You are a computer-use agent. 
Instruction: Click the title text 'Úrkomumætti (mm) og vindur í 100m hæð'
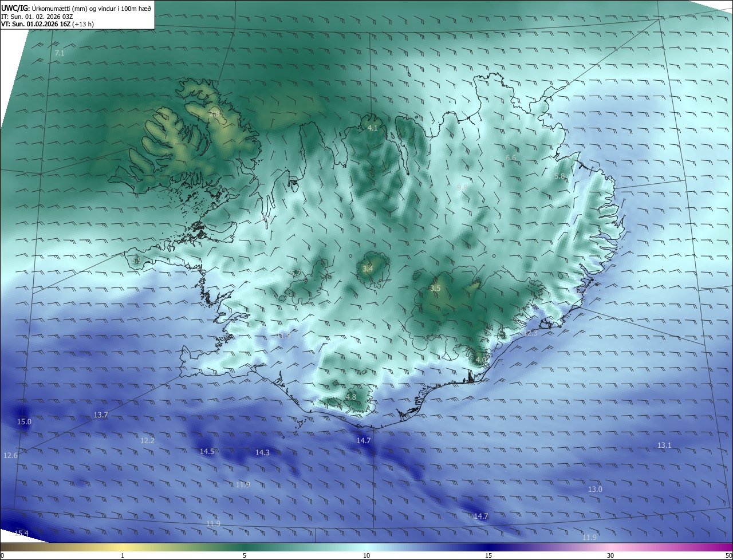92,8
